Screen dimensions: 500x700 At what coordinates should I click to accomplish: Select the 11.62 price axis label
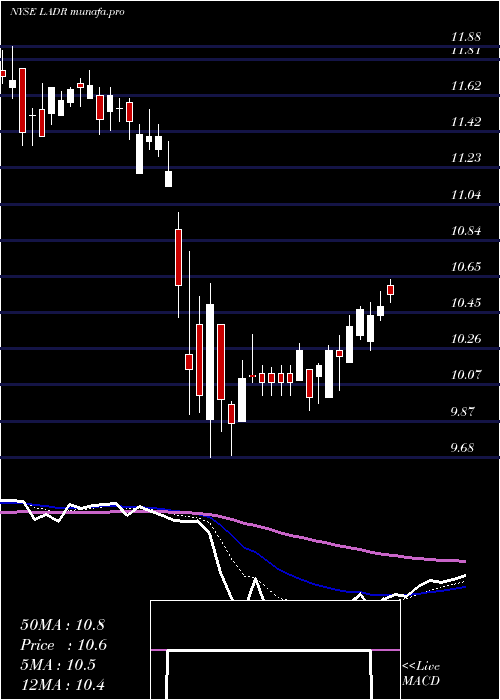click(x=466, y=86)
